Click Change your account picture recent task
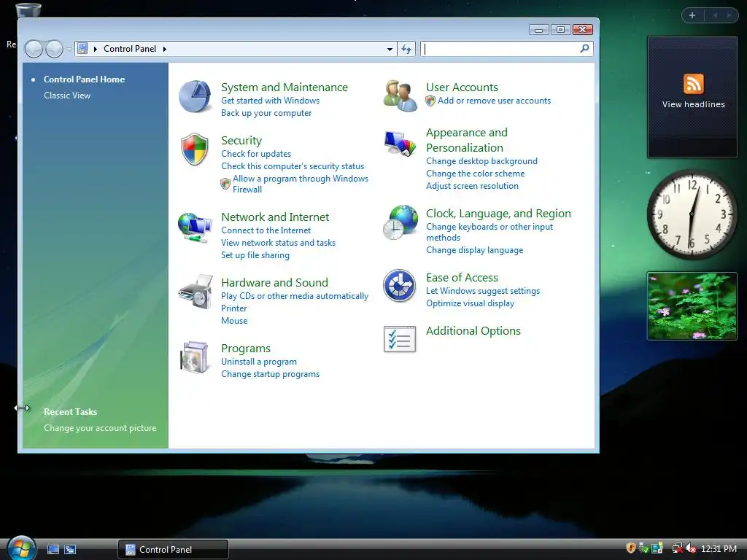This screenshot has height=560, width=747. (x=100, y=427)
